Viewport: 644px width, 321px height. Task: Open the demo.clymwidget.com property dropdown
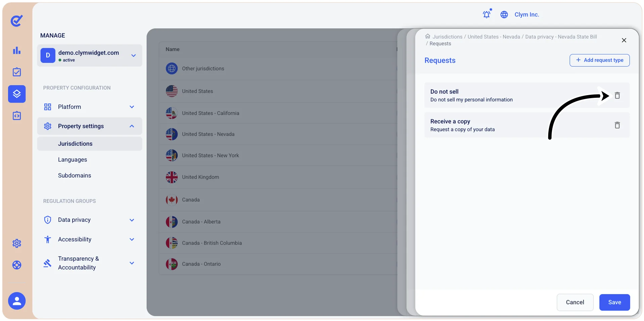click(90, 55)
